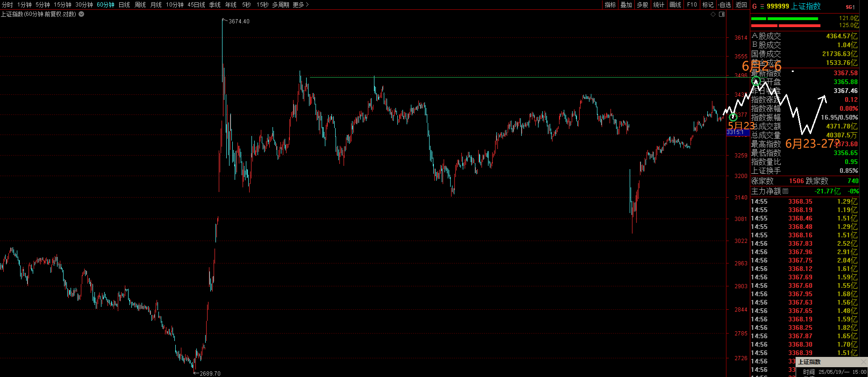Open the 多股 multi-stock view

coord(643,5)
